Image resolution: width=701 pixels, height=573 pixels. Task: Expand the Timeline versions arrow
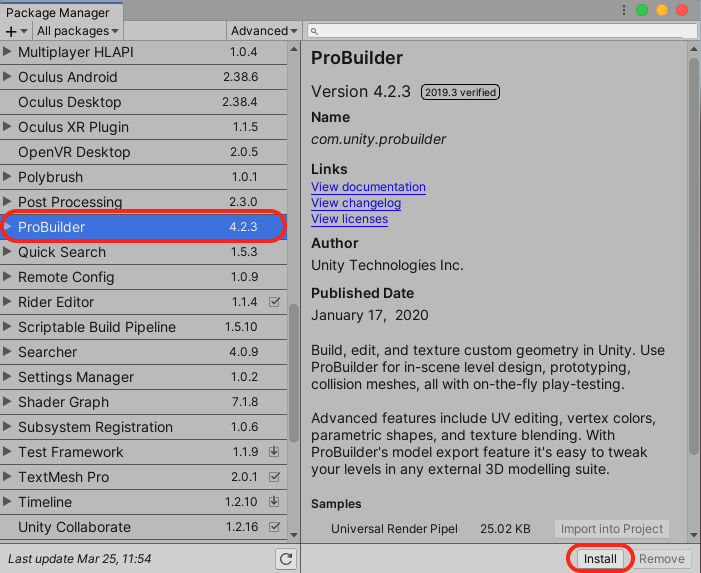pos(7,502)
